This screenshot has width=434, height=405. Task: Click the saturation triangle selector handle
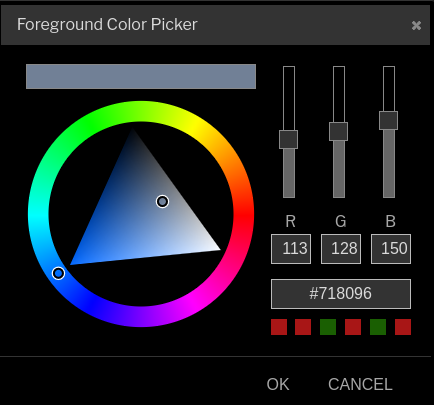(162, 201)
